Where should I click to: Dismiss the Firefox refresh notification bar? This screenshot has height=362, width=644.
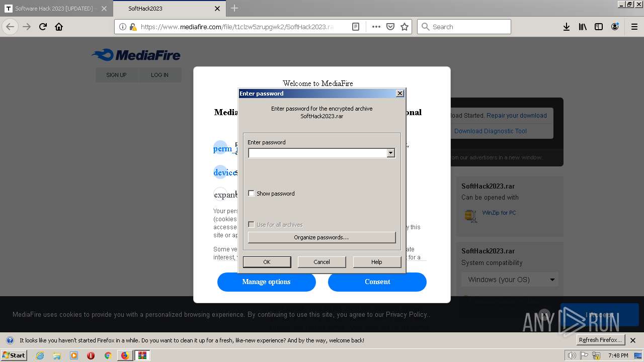click(633, 340)
